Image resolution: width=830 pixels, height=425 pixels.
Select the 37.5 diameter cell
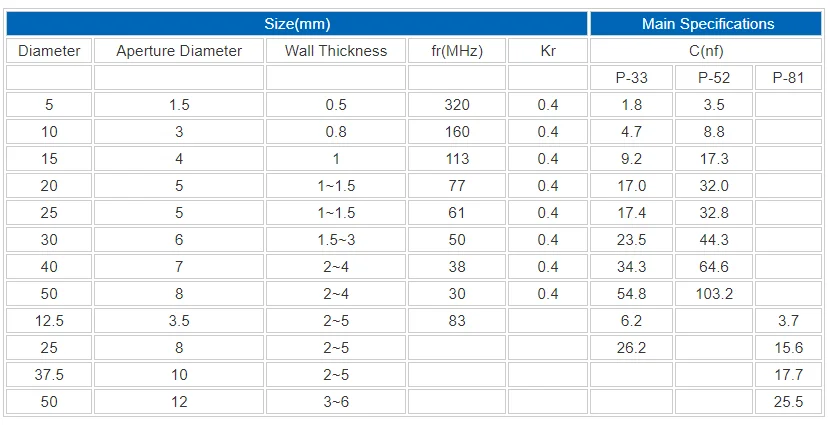(49, 375)
